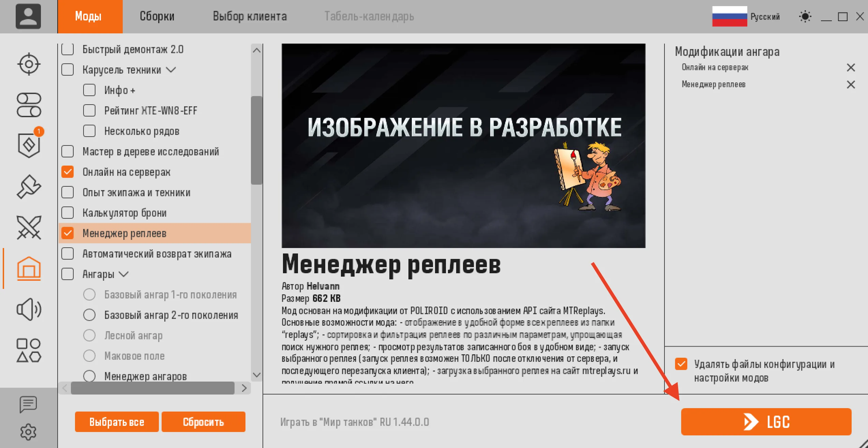Click the Выбрать все button
The image size is (868, 448).
[x=117, y=422]
